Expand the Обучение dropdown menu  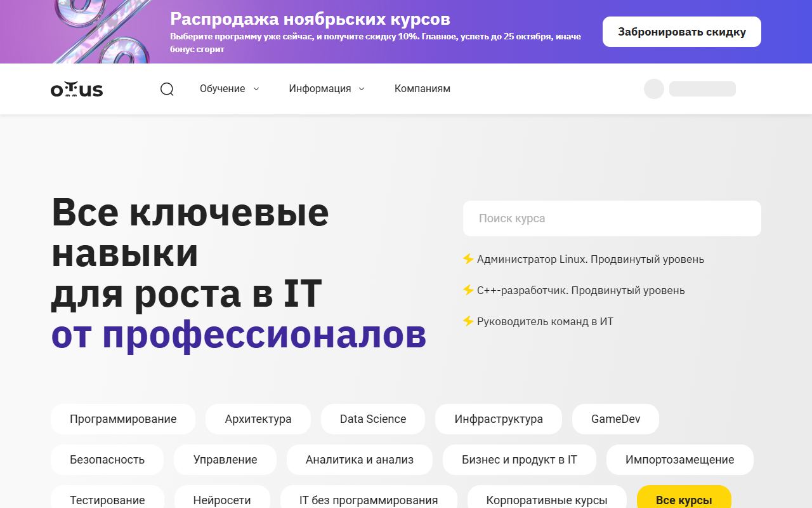click(x=230, y=89)
